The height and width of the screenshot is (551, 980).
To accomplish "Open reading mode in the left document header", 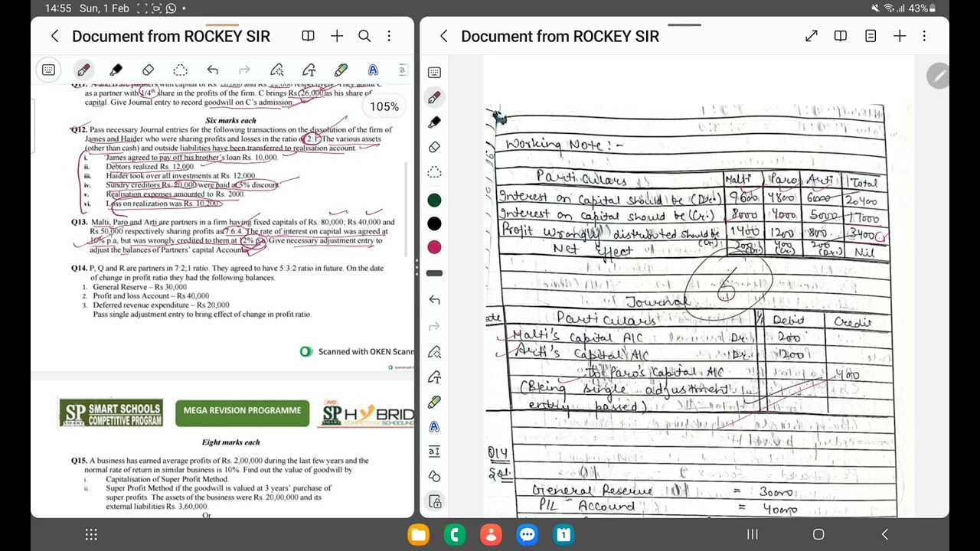I will tap(308, 36).
